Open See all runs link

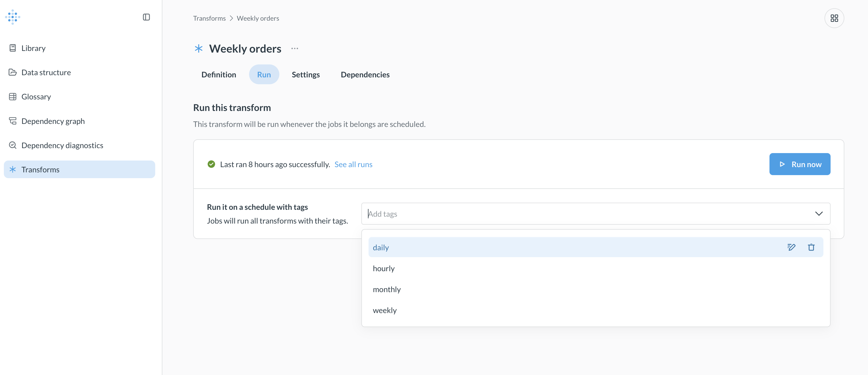(x=353, y=164)
